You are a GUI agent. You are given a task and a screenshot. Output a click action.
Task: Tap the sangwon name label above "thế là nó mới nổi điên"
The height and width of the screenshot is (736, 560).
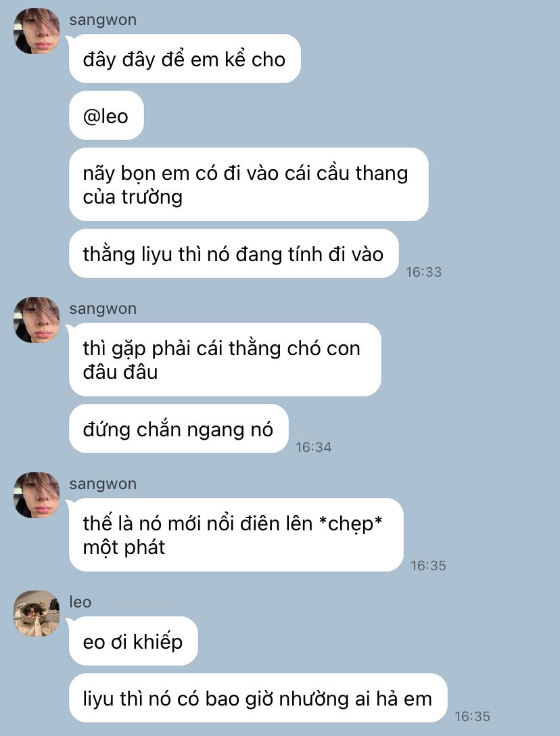coord(103,484)
